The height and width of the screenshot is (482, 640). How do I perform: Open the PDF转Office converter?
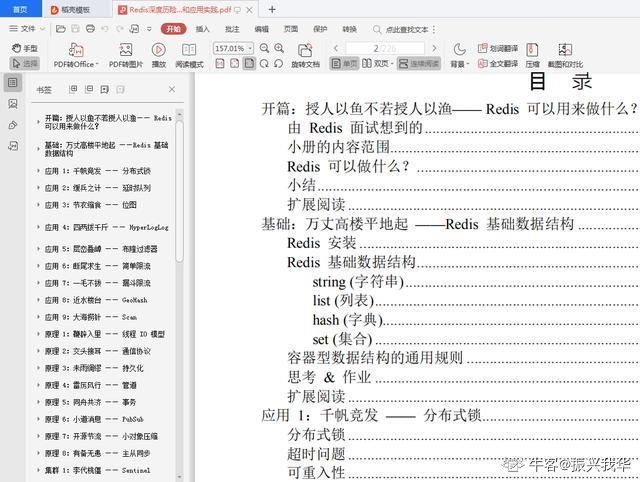coord(76,55)
